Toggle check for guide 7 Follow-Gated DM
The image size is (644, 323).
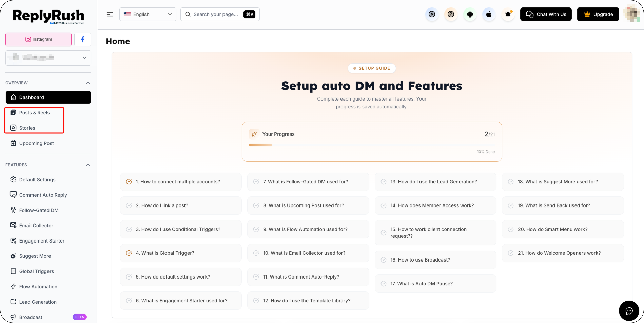click(x=256, y=182)
